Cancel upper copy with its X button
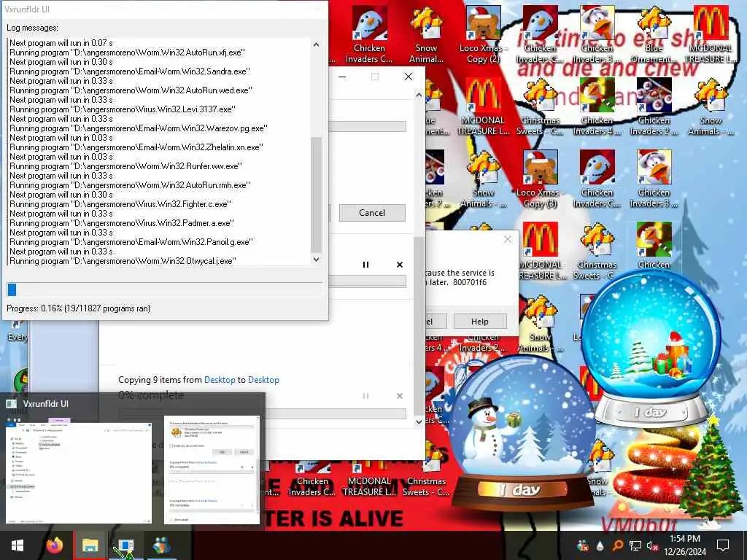The width and height of the screenshot is (747, 560). (x=400, y=265)
